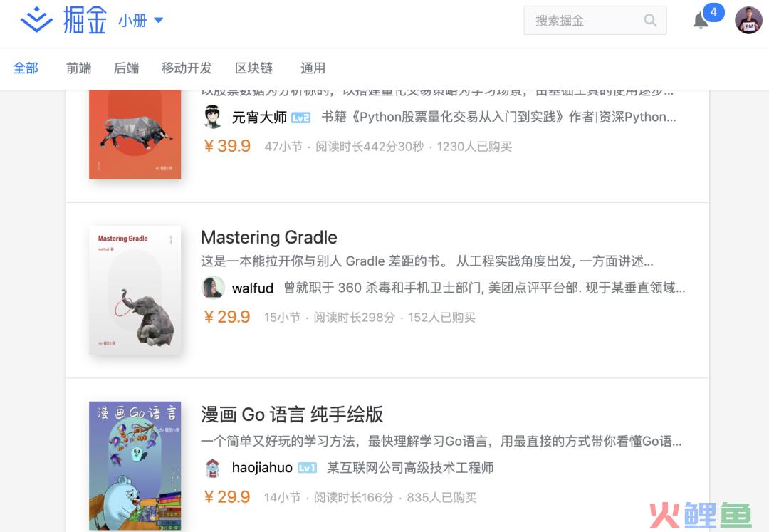Switch to the 前端 tab
Image resolution: width=769 pixels, height=532 pixels.
tap(78, 68)
